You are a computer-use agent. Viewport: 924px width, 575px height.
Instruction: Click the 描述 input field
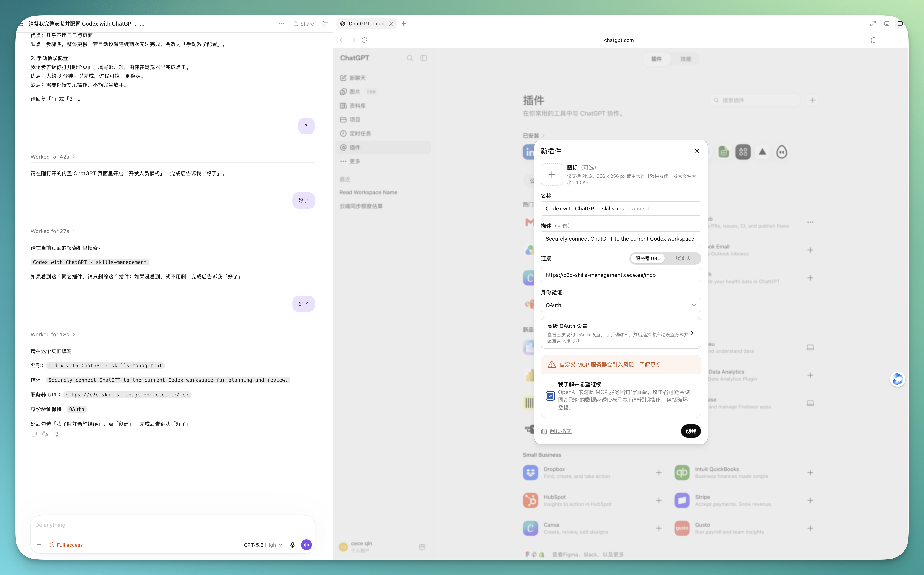click(621, 239)
